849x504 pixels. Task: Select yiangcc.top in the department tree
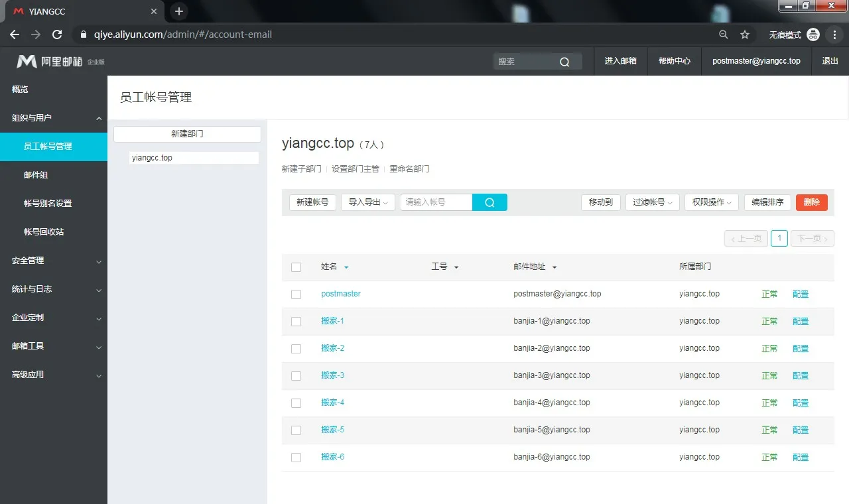194,158
